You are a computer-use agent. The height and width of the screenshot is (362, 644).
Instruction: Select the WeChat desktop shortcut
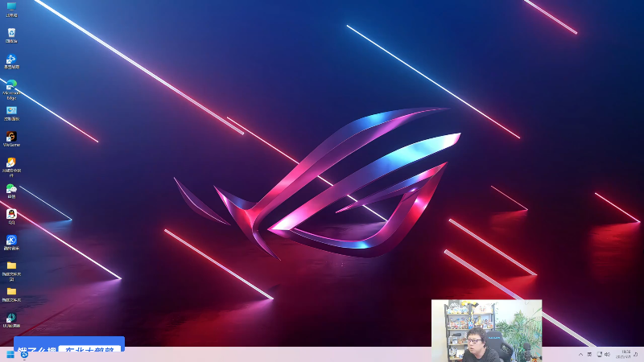tap(11, 191)
